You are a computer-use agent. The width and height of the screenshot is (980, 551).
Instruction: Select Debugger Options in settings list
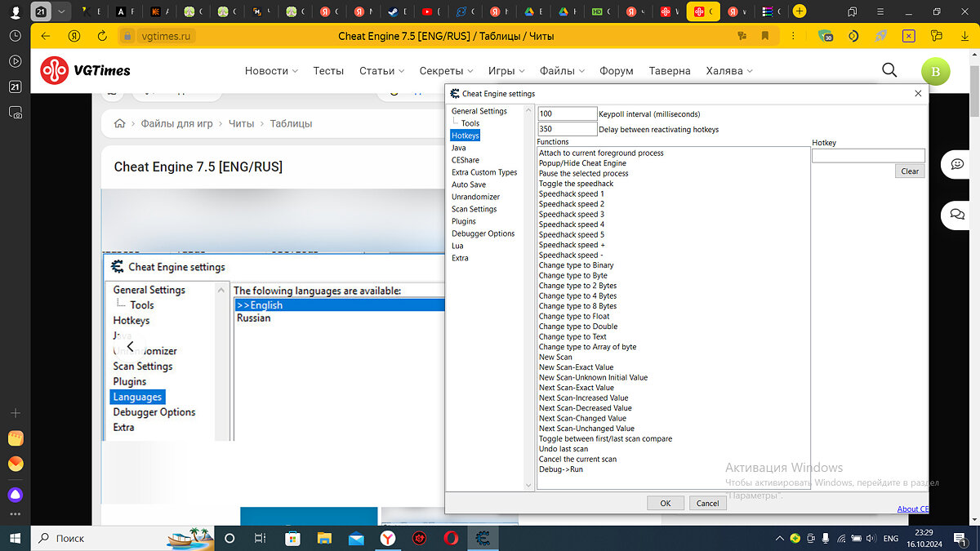point(483,233)
